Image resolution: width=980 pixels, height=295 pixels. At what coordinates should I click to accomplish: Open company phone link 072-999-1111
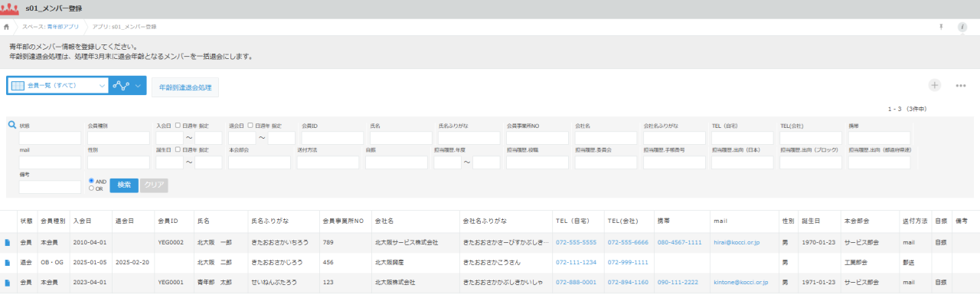(x=628, y=262)
